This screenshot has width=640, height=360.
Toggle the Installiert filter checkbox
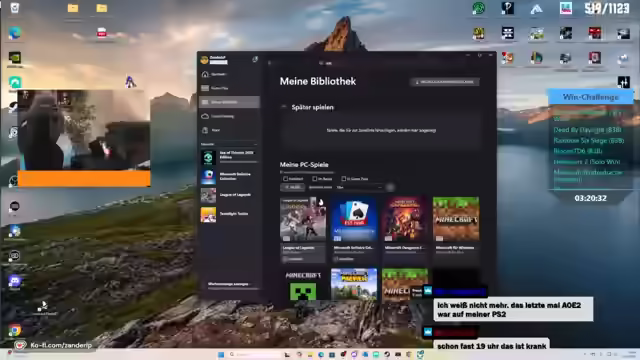(286, 179)
